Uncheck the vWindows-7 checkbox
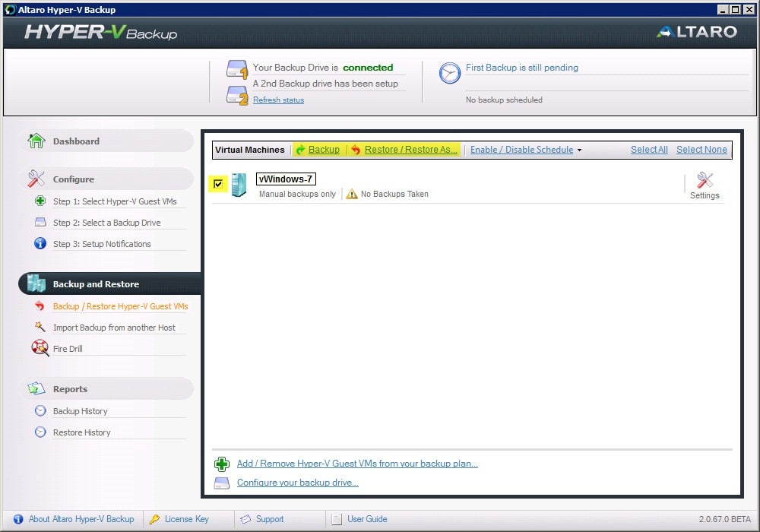The image size is (760, 532). pyautogui.click(x=218, y=184)
